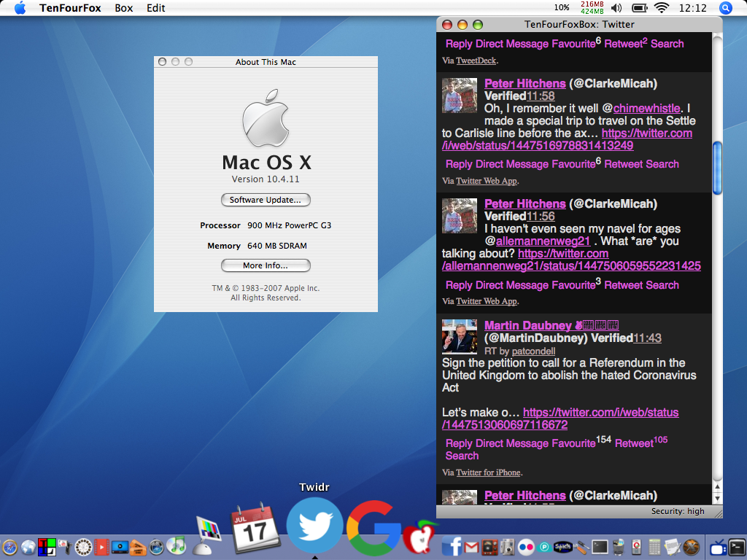
Task: Click Software Update… in About This Mac
Action: [x=266, y=200]
